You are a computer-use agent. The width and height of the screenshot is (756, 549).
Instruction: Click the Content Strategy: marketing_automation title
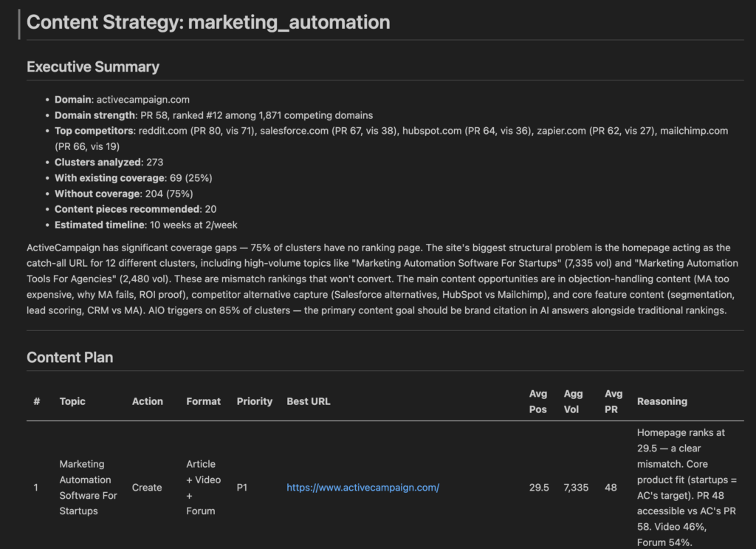[208, 22]
